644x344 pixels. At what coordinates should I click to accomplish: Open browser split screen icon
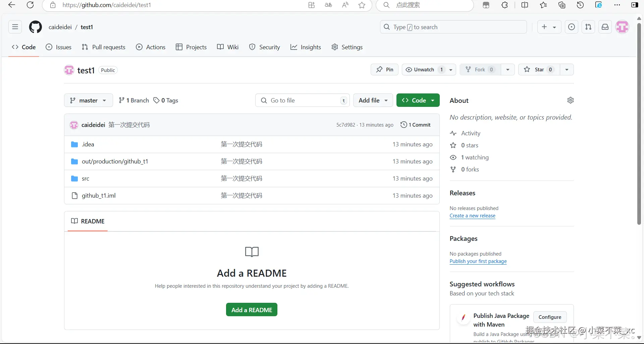525,5
